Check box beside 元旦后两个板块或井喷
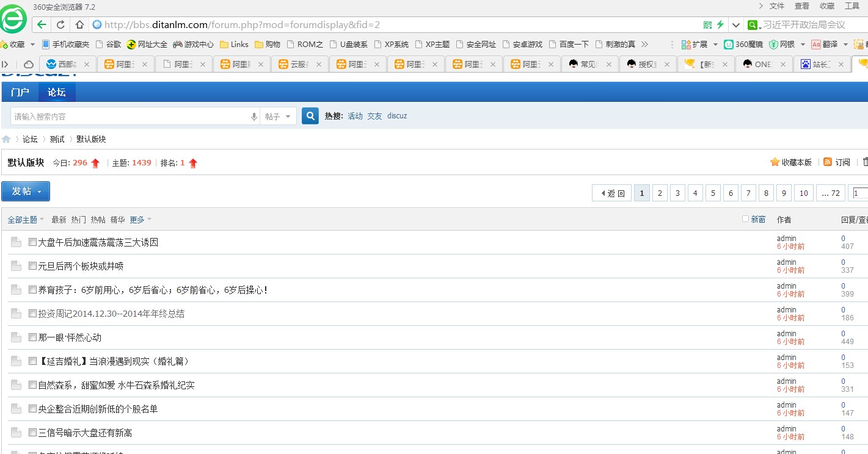The width and height of the screenshot is (868, 454). (33, 266)
